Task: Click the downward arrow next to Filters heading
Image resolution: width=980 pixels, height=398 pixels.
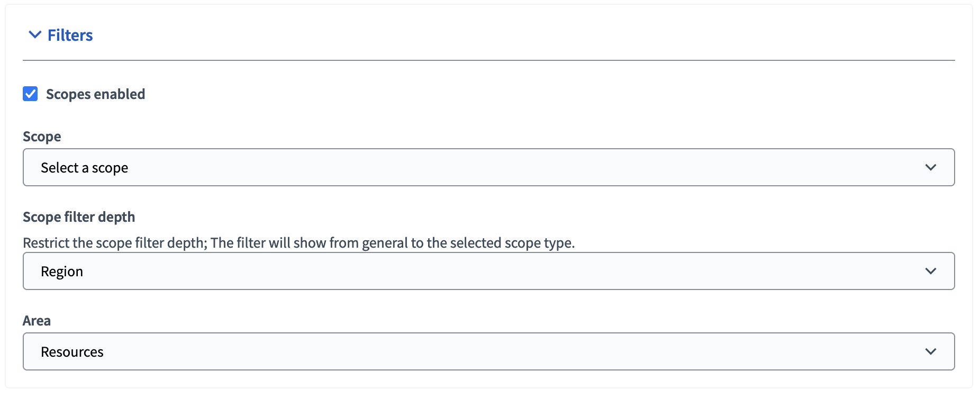Action: [x=35, y=34]
